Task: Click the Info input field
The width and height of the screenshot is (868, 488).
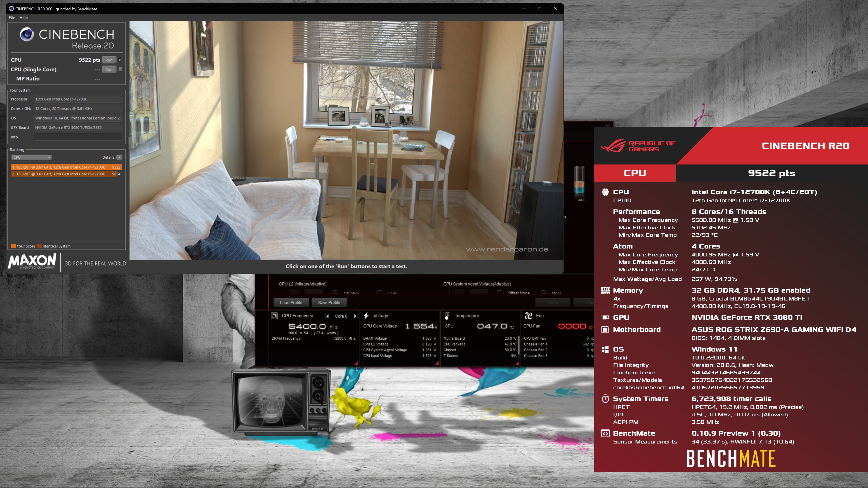Action: (x=78, y=137)
